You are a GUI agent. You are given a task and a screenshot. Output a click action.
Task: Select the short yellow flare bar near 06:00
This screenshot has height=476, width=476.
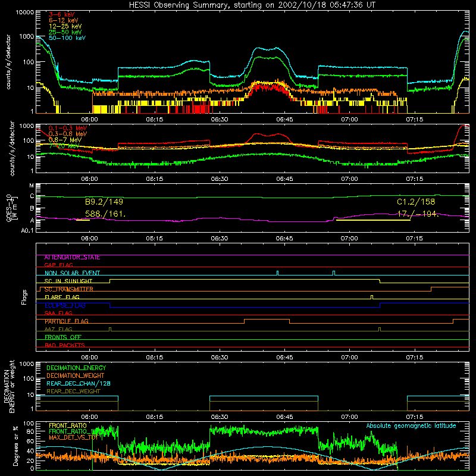[83, 220]
